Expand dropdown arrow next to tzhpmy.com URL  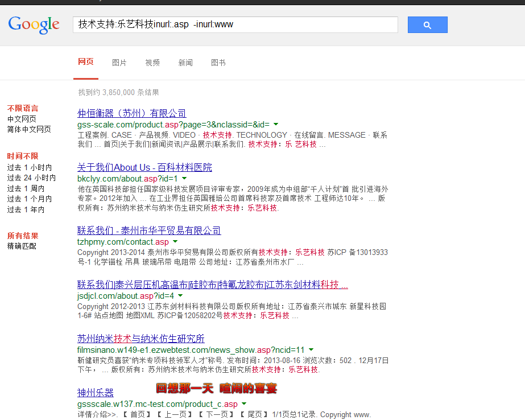pos(175,241)
